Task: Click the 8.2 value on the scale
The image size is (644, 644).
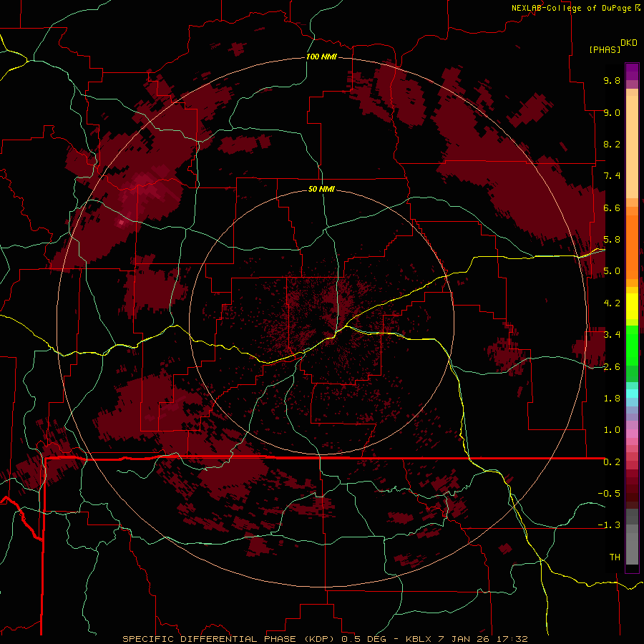Action: pyautogui.click(x=612, y=144)
